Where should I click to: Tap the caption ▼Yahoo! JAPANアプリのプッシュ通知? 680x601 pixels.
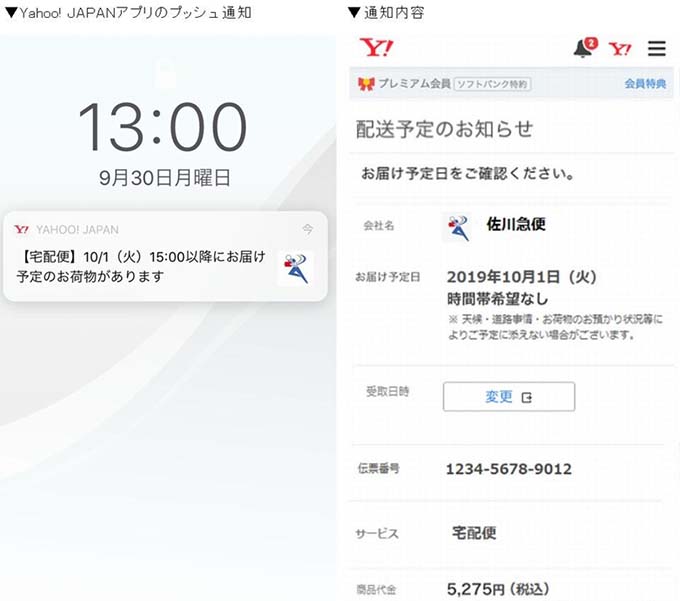128,13
